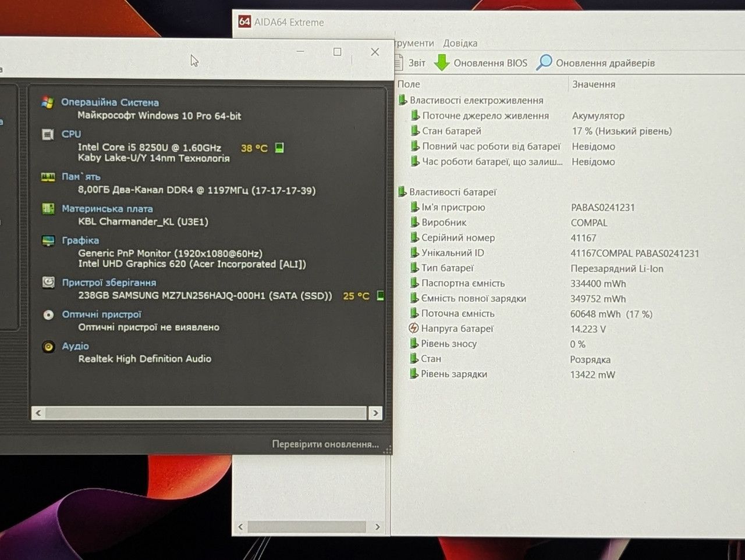The image size is (745, 560).
Task: Click the AIDA64 Extreme title bar logo icon
Action: click(244, 22)
